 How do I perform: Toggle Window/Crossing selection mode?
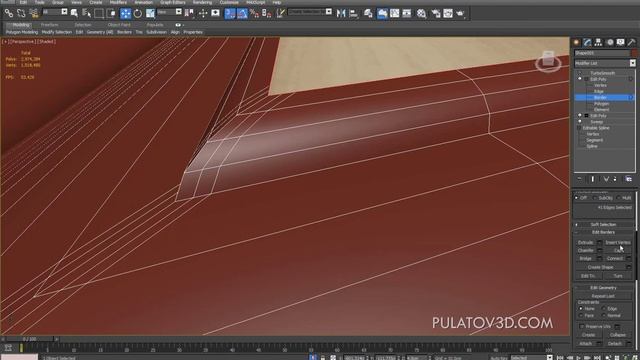point(111,13)
